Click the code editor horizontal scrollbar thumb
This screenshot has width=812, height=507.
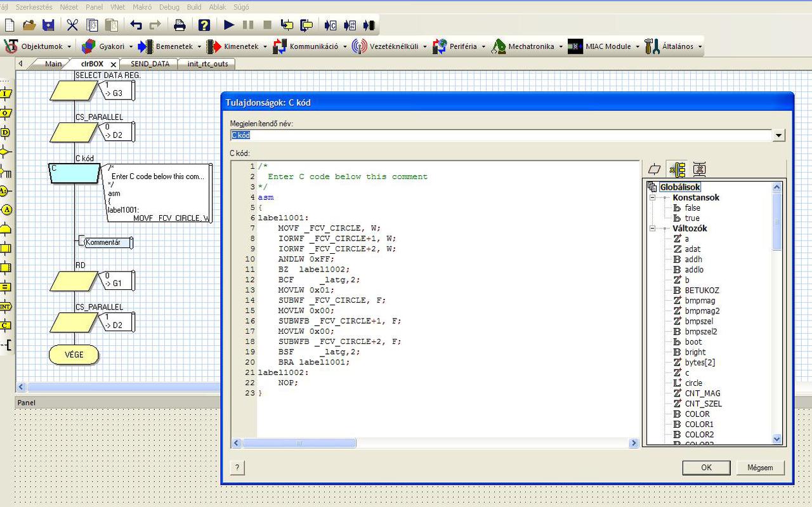299,443
